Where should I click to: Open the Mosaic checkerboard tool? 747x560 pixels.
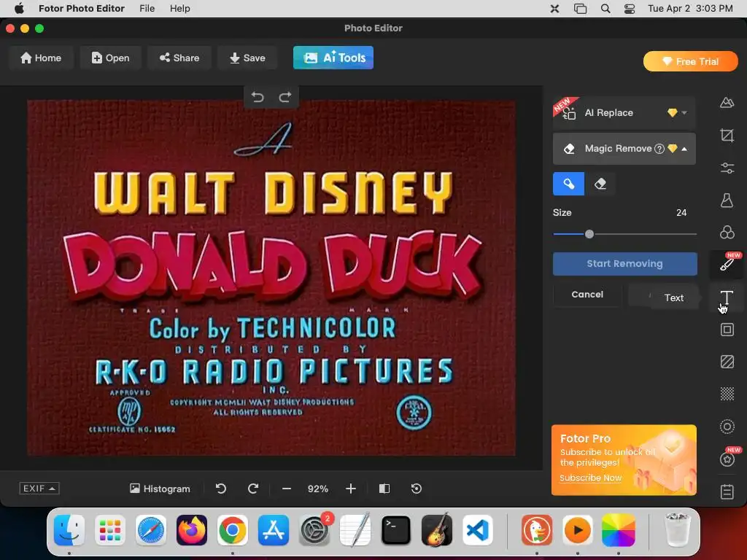pos(727,394)
